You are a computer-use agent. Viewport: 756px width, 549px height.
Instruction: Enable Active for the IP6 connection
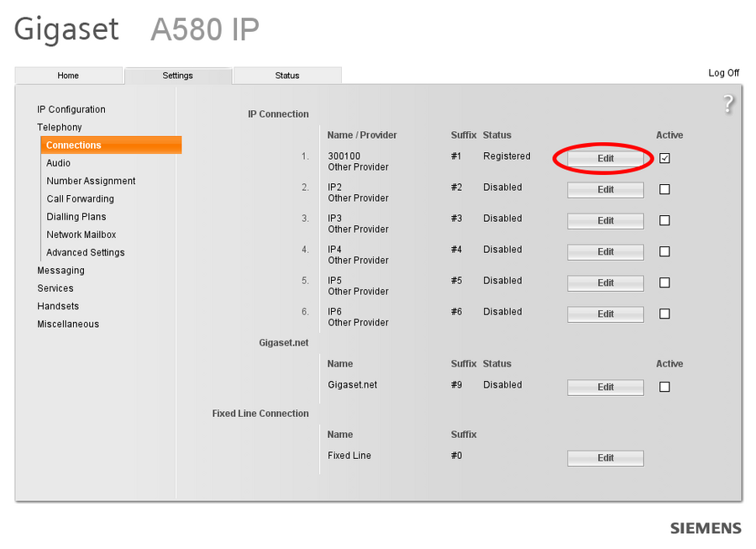point(664,314)
